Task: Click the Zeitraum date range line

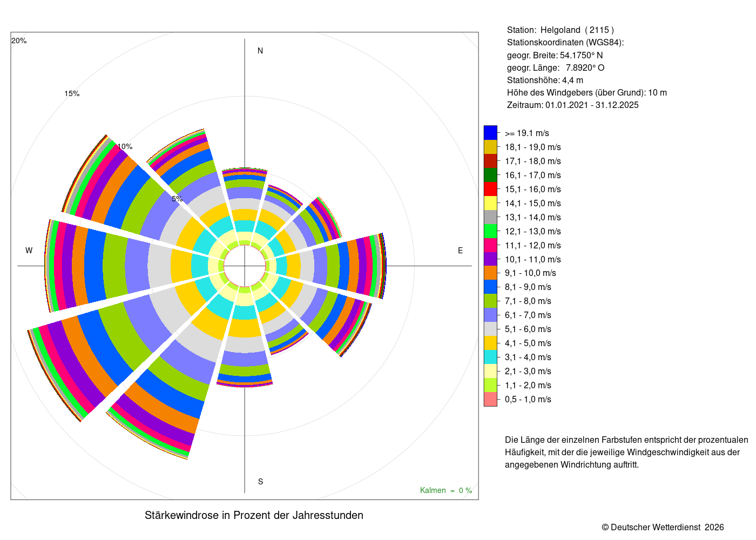Action: 573,105
